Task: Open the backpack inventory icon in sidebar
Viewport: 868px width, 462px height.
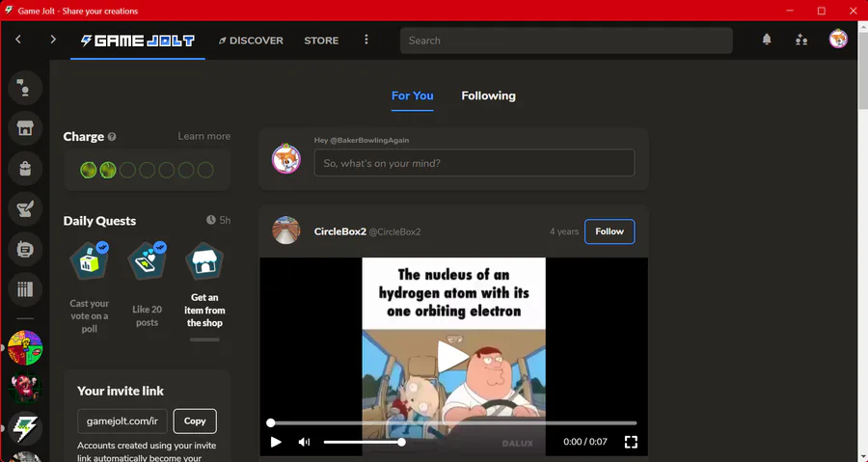Action: pyautogui.click(x=25, y=169)
